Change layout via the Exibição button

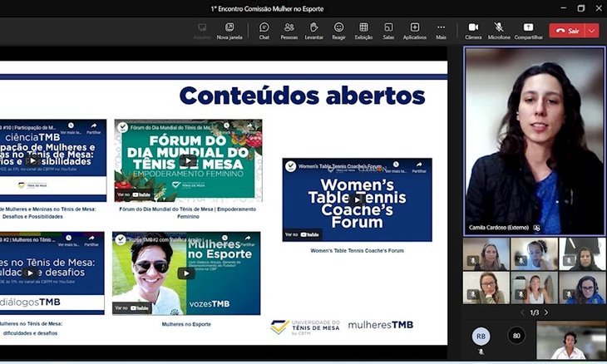(x=363, y=31)
